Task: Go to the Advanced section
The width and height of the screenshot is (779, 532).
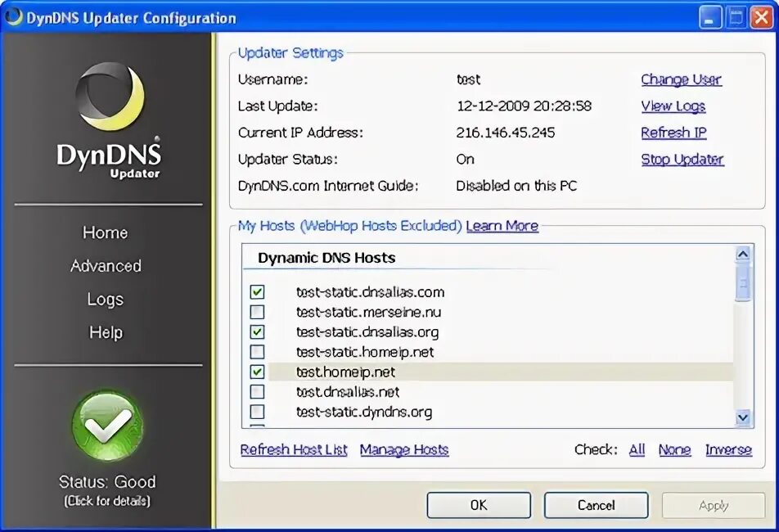Action: (x=106, y=266)
